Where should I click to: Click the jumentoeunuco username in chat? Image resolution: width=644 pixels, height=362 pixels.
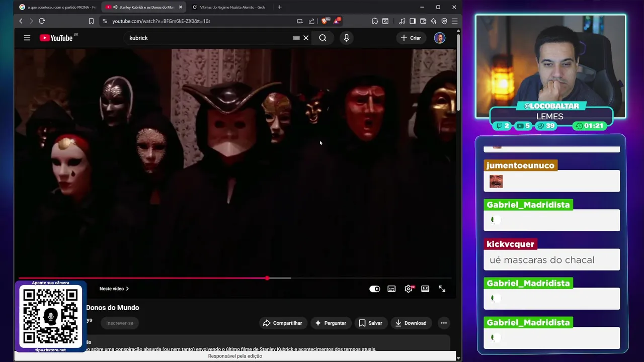[x=520, y=165]
